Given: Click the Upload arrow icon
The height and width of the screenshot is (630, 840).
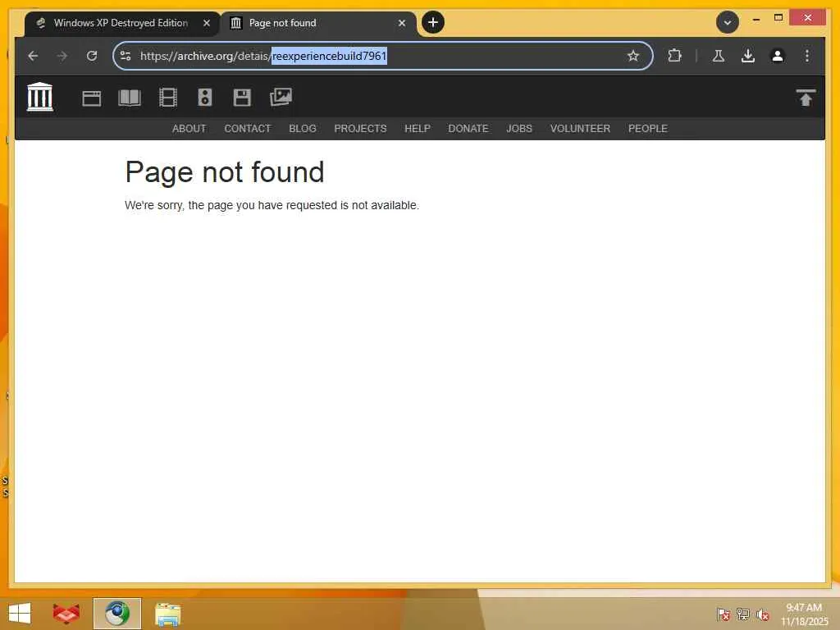Looking at the screenshot, I should pyautogui.click(x=806, y=98).
